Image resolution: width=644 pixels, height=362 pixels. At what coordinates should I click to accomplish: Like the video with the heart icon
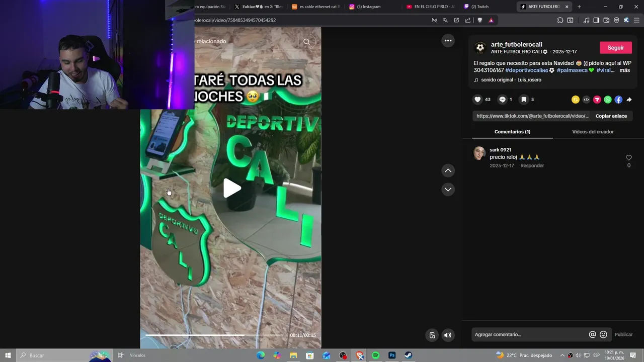pos(478,100)
